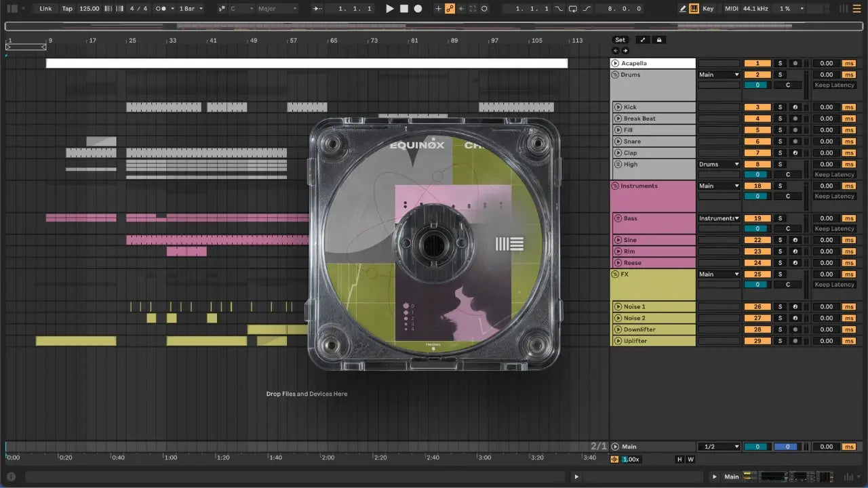868x488 pixels.
Task: Click the Stop button in the transport
Action: (404, 9)
